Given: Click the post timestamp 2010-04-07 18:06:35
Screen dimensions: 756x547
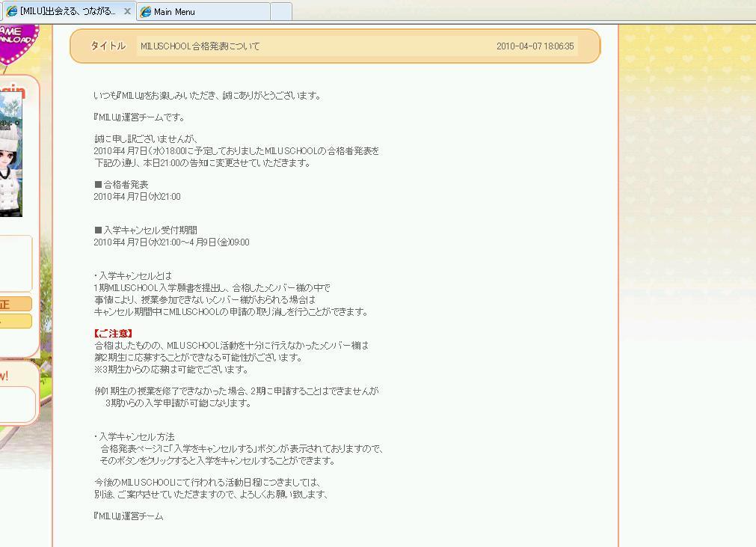Looking at the screenshot, I should [x=535, y=46].
